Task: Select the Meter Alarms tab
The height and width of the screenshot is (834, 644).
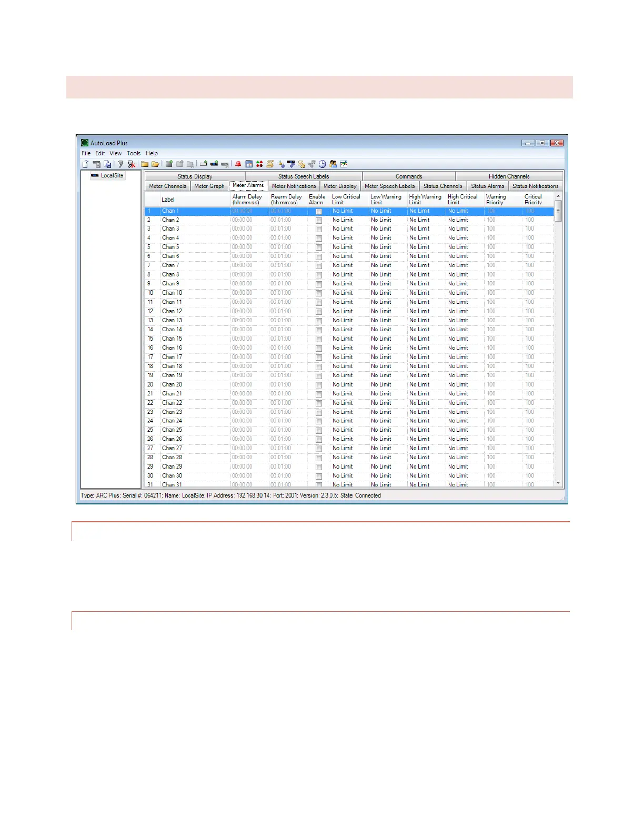Action: pos(248,185)
